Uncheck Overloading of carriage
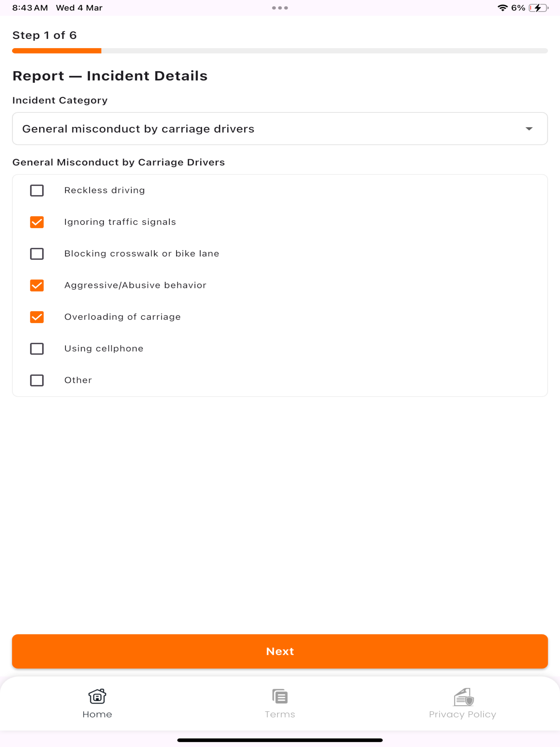 point(37,317)
